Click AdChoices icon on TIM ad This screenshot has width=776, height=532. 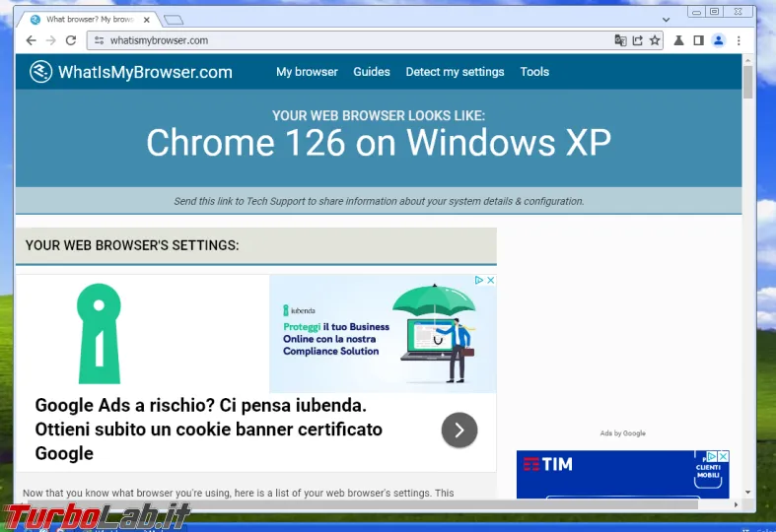coord(712,456)
